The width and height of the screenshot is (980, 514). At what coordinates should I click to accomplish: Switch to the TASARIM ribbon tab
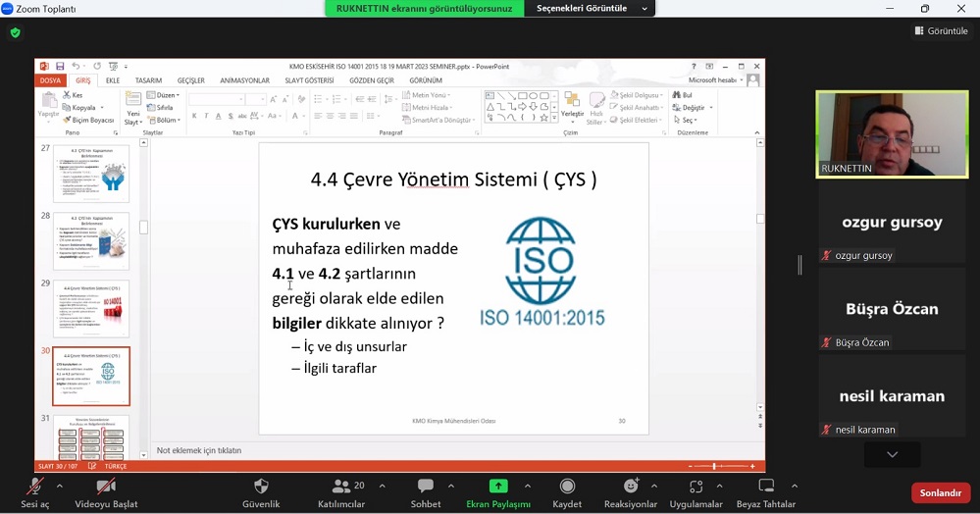(x=148, y=80)
